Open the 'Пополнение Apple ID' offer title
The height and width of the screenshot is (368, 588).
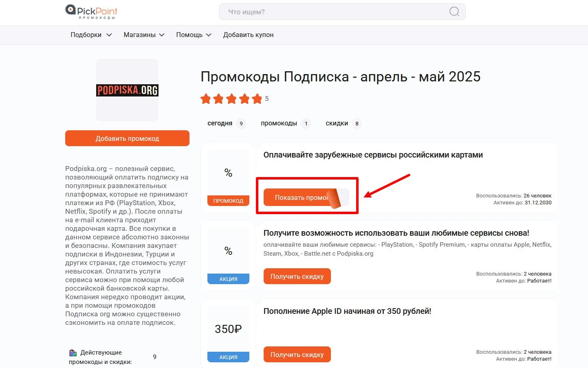(347, 311)
